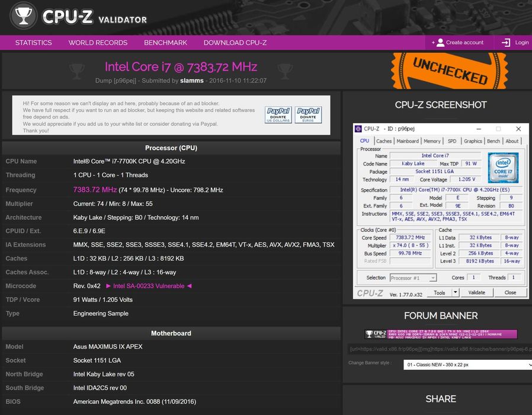Click the Login link
This screenshot has height=415, width=532.
[x=522, y=43]
